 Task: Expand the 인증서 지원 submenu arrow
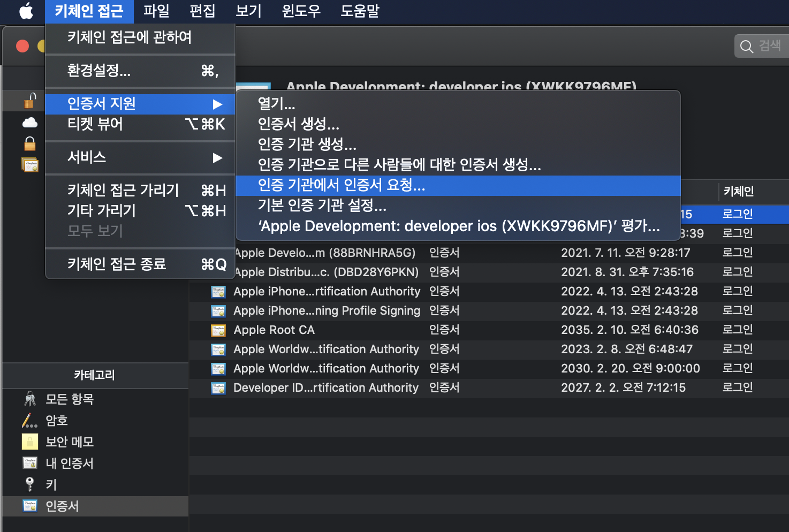point(217,104)
